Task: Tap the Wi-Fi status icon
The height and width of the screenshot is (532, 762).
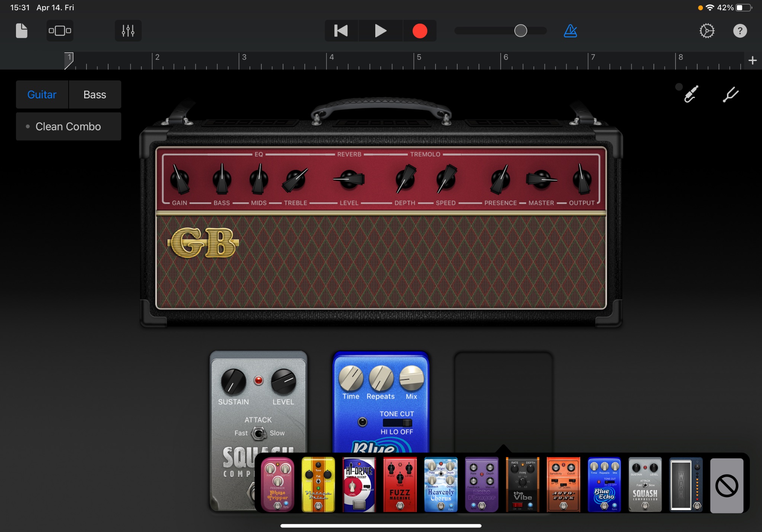Action: [710, 8]
